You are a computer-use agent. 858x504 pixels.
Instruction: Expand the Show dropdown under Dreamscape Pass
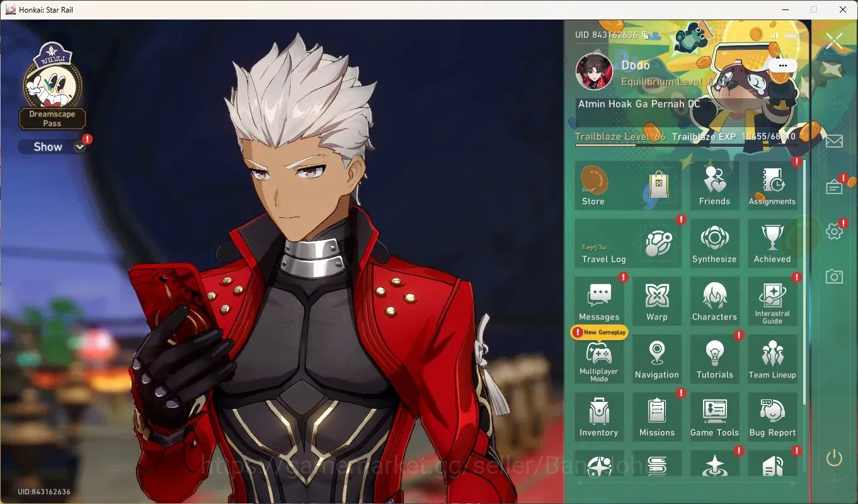click(x=80, y=147)
